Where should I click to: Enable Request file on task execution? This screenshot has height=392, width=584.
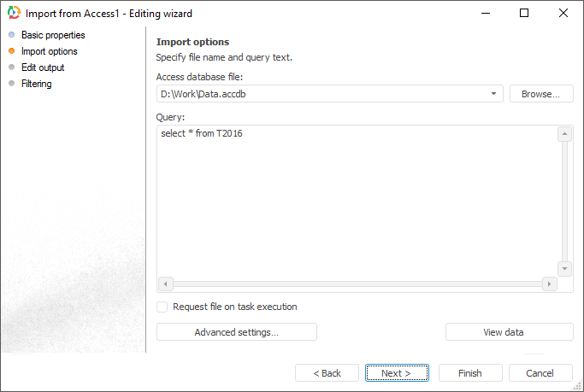162,307
